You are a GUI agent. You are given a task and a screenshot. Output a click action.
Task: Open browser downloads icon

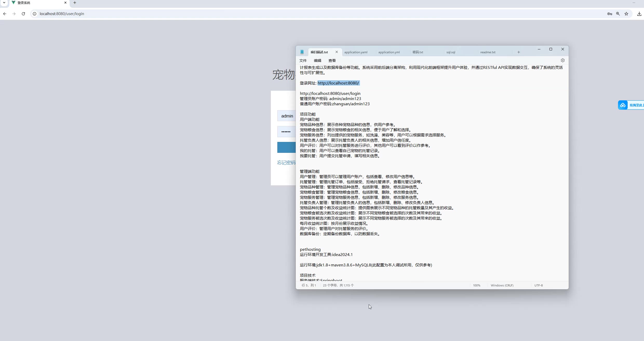(639, 14)
